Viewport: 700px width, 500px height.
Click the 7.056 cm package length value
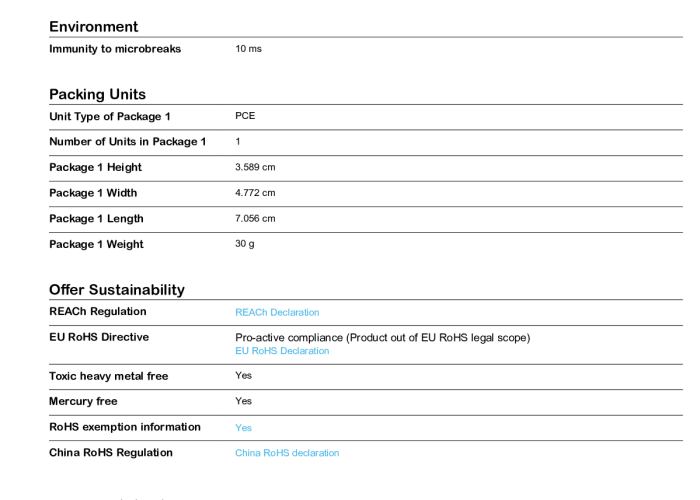[x=255, y=219]
